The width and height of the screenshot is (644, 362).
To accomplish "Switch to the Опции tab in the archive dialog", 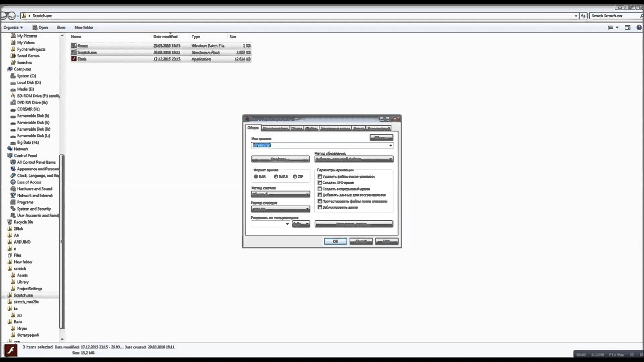I will pos(297,129).
